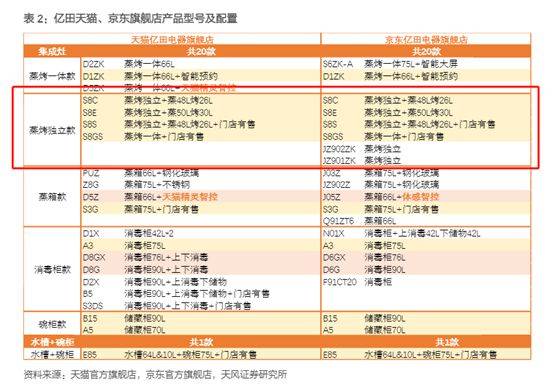Select model code 'D1X'
Image resolution: width=554 pixels, height=386 pixels.
tap(91, 234)
